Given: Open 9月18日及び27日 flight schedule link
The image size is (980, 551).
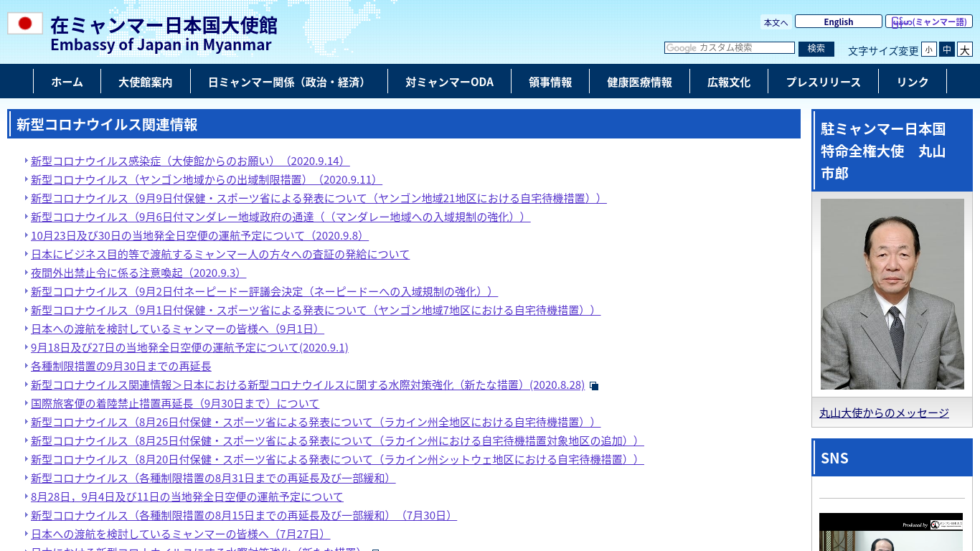Looking at the screenshot, I should coord(189,347).
